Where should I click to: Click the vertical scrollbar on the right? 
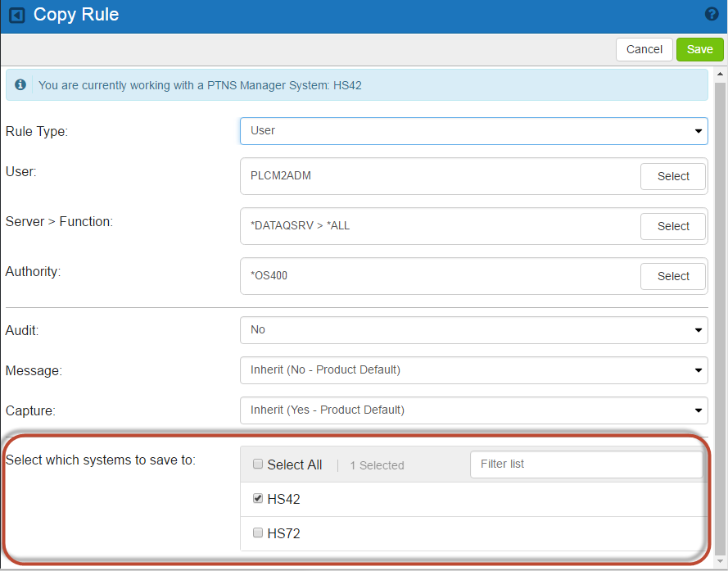(721, 311)
